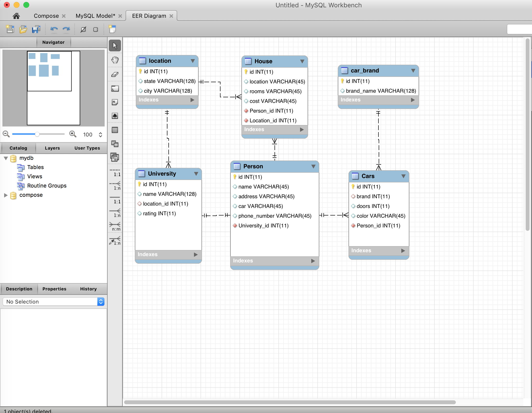
Task: Toggle visibility of compose database group
Action: pos(6,195)
